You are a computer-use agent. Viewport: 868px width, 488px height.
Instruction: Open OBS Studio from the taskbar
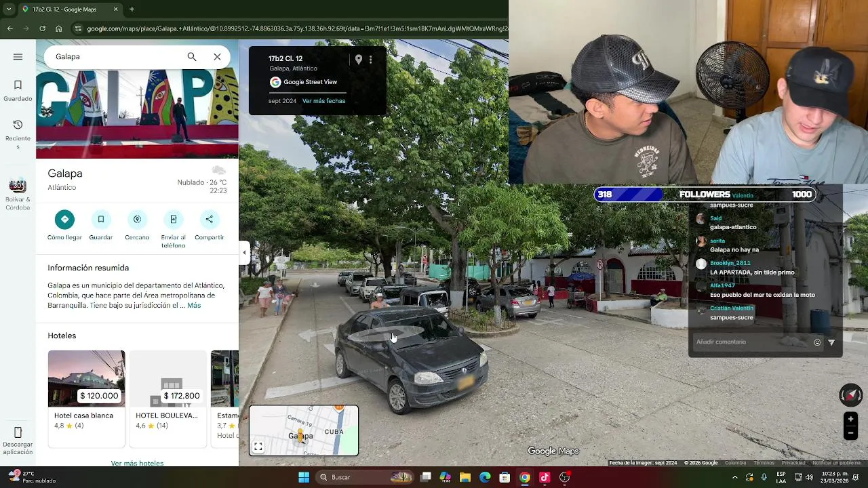[x=565, y=477]
